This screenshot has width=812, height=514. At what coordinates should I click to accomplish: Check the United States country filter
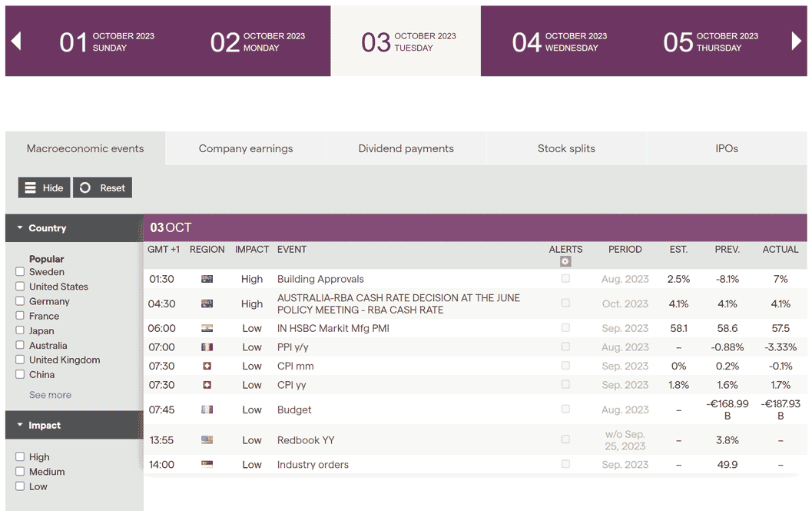click(20, 287)
